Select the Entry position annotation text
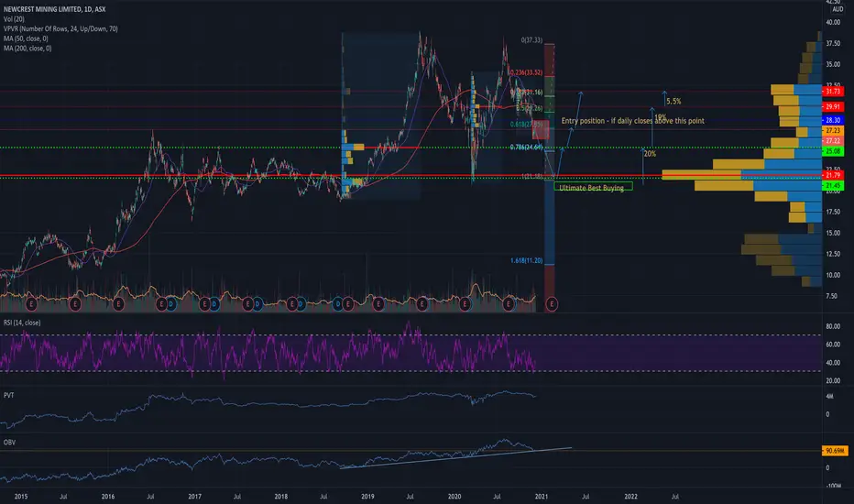854x504 pixels. 633,121
